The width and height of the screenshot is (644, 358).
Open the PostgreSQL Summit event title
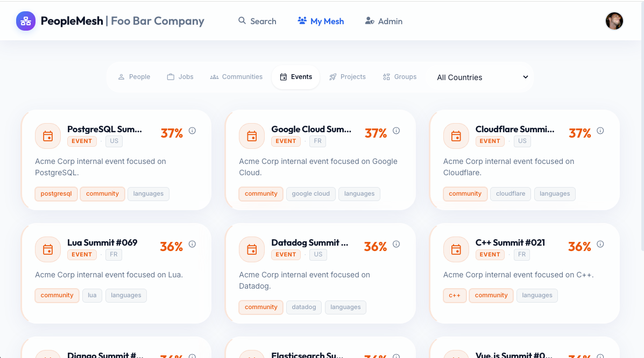click(x=105, y=130)
